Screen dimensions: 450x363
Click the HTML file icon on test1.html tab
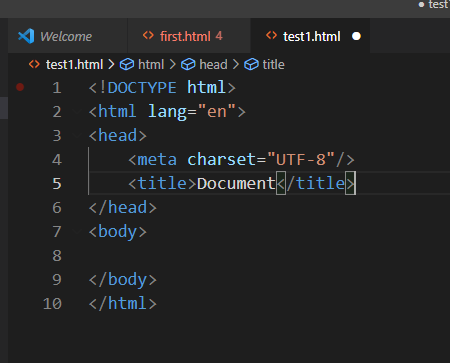click(272, 35)
